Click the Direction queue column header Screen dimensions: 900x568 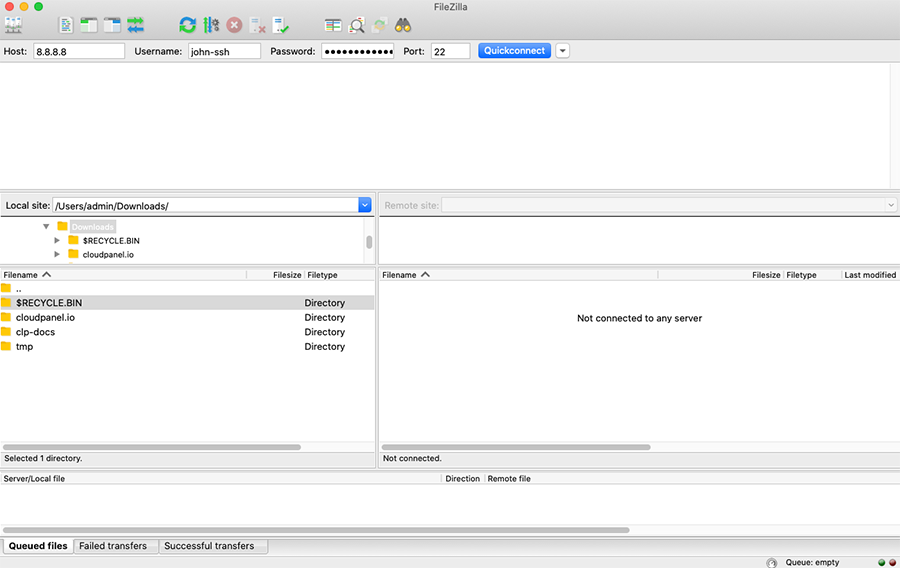(x=463, y=478)
